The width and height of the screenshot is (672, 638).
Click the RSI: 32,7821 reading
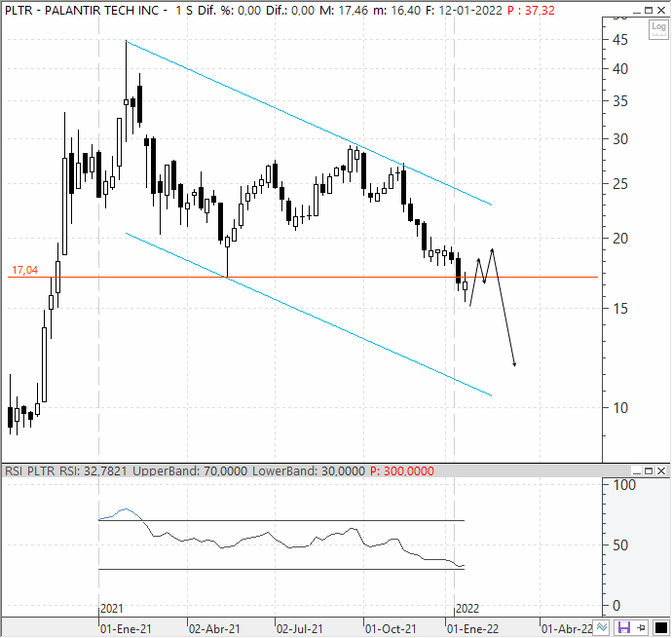[x=93, y=471]
